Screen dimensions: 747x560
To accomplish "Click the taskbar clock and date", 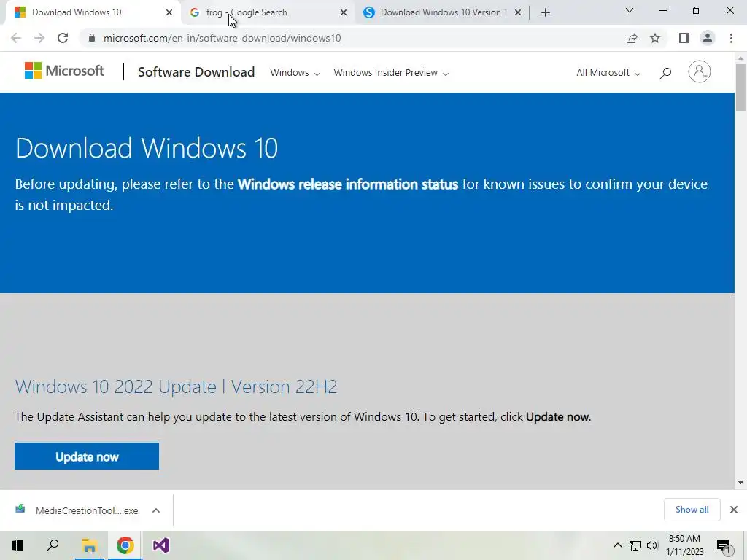I will click(x=684, y=545).
